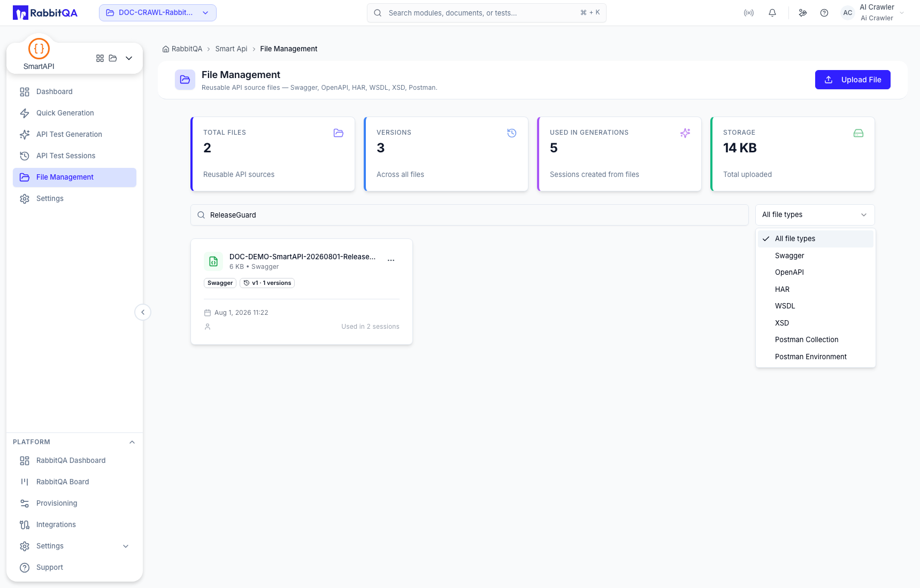
Task: Click the Storage drive icon
Action: (858, 133)
